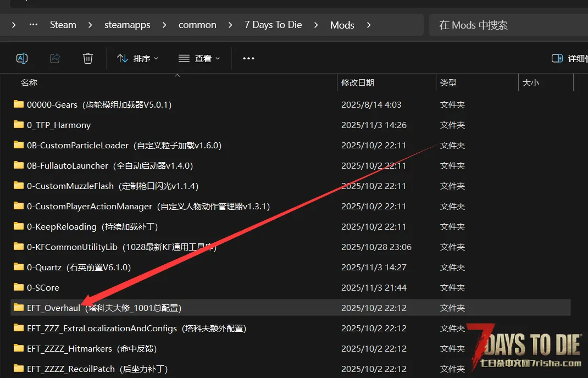The image size is (588, 378).
Task: Show hidden breadcrumb path via ellipsis
Action: (x=34, y=25)
